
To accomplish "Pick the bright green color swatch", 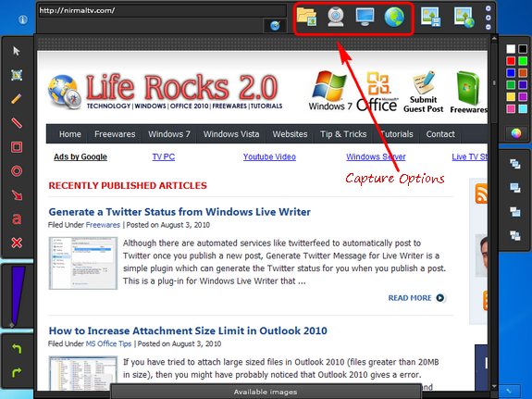I will click(523, 61).
